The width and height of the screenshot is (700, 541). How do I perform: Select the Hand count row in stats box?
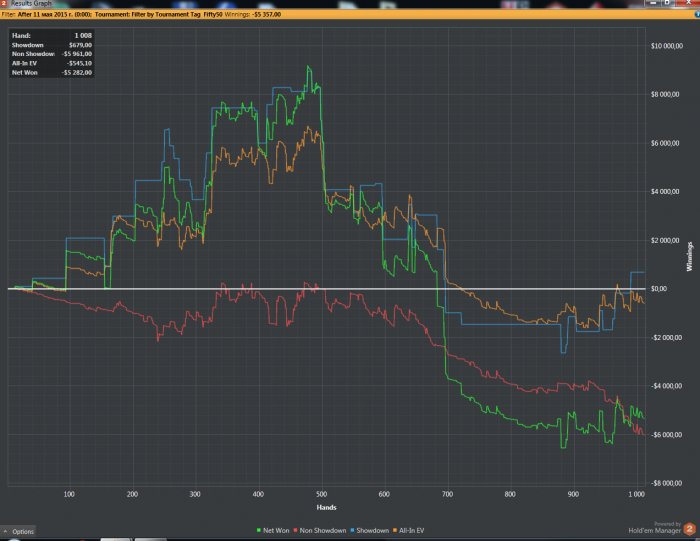(48, 35)
